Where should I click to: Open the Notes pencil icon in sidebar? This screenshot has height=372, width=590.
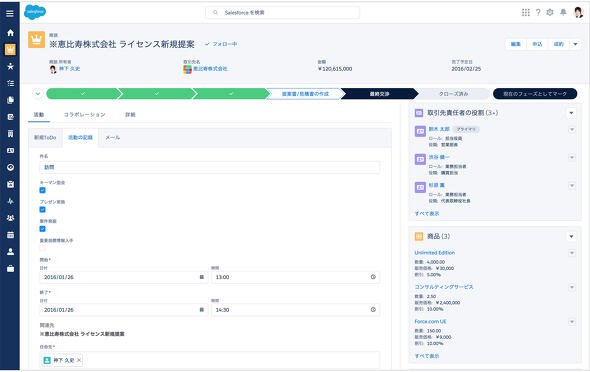10,117
